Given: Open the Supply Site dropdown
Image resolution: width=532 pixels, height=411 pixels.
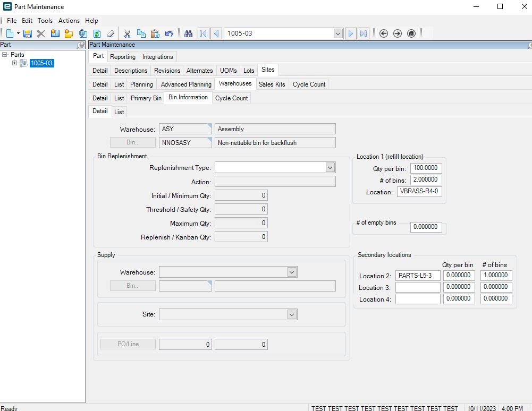Looking at the screenshot, I should (292, 314).
